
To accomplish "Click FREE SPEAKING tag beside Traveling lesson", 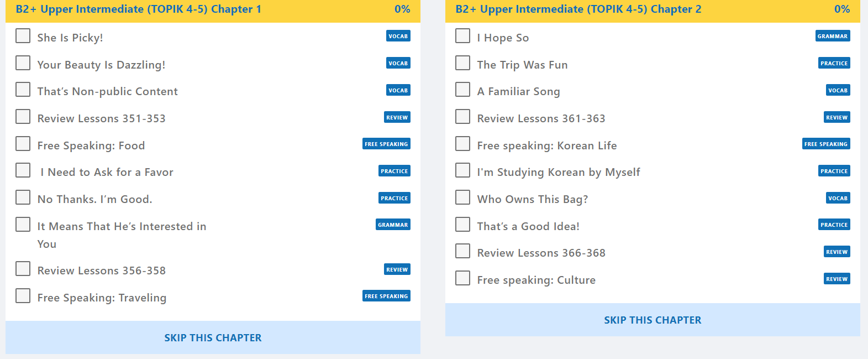I will [x=387, y=296].
